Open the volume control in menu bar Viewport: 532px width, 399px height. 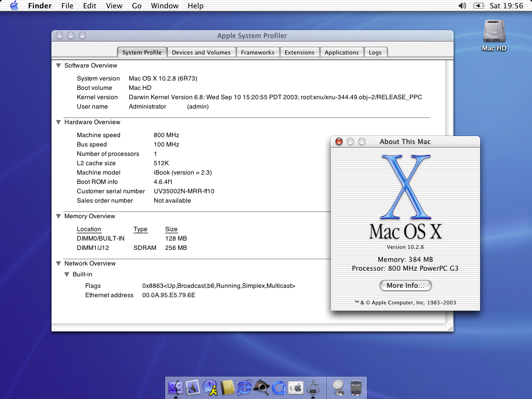coord(462,6)
